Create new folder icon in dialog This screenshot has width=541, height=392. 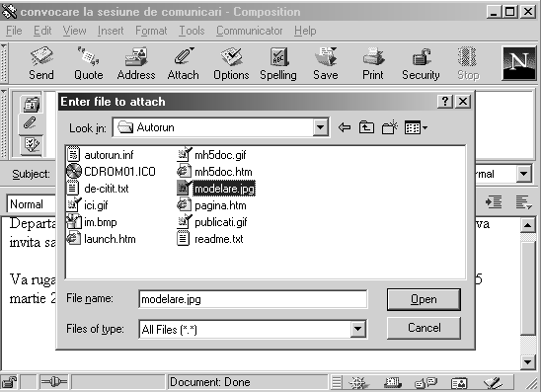tap(390, 127)
